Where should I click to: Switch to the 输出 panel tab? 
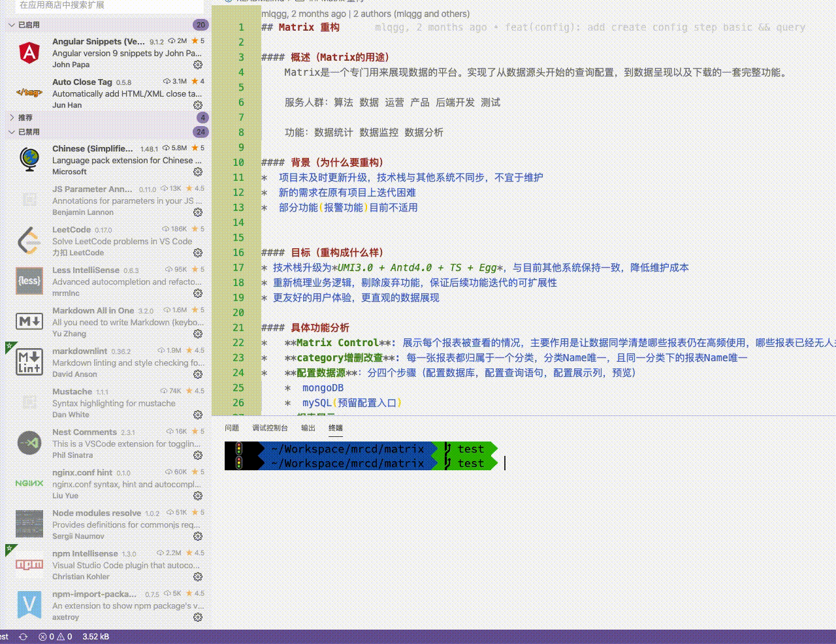click(x=308, y=428)
